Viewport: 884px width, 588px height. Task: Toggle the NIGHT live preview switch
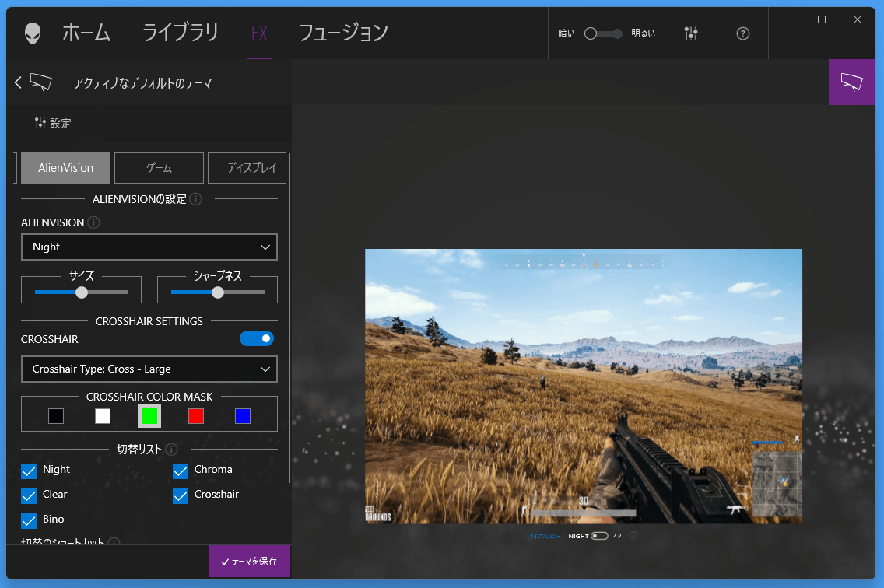tap(599, 536)
